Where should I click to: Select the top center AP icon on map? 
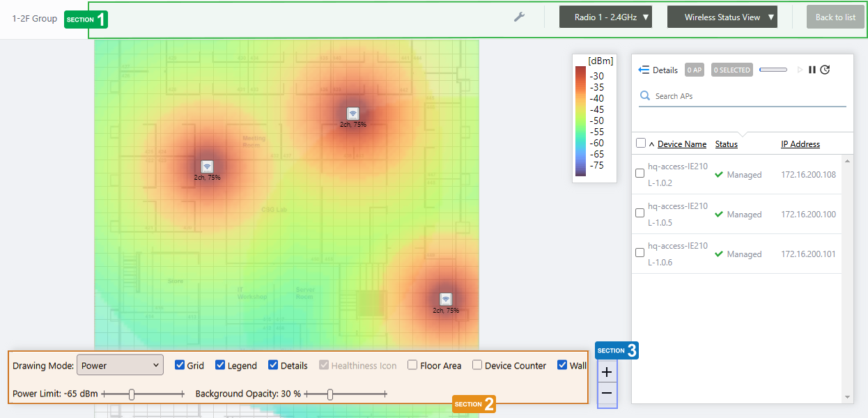tap(352, 114)
